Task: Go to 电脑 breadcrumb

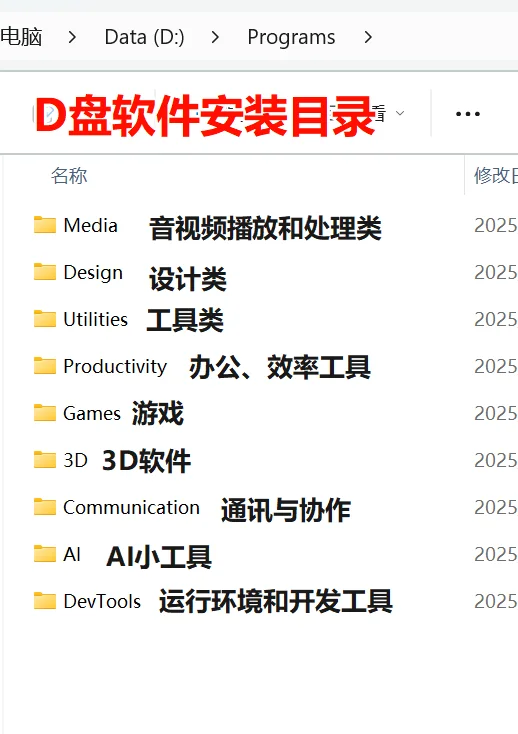Action: [x=21, y=37]
